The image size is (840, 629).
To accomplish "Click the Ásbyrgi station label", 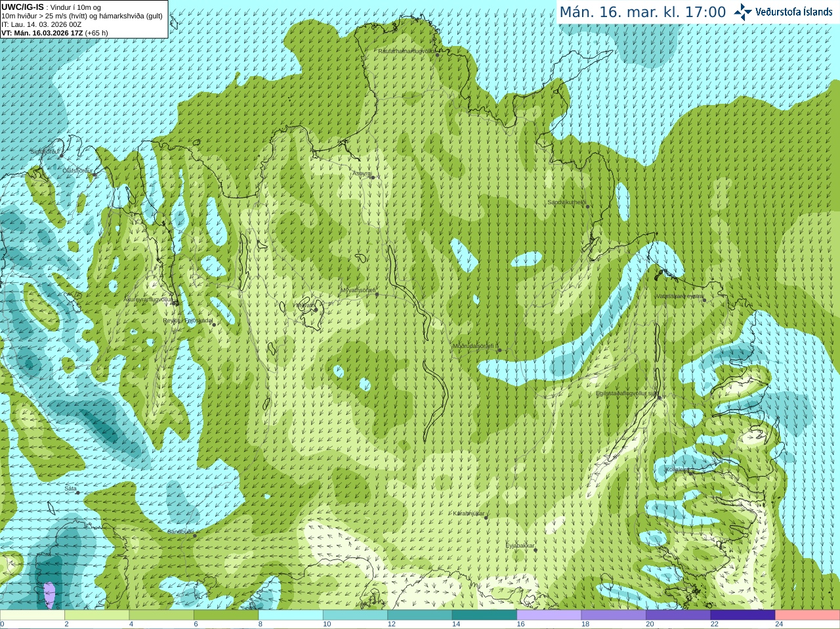I will [362, 173].
